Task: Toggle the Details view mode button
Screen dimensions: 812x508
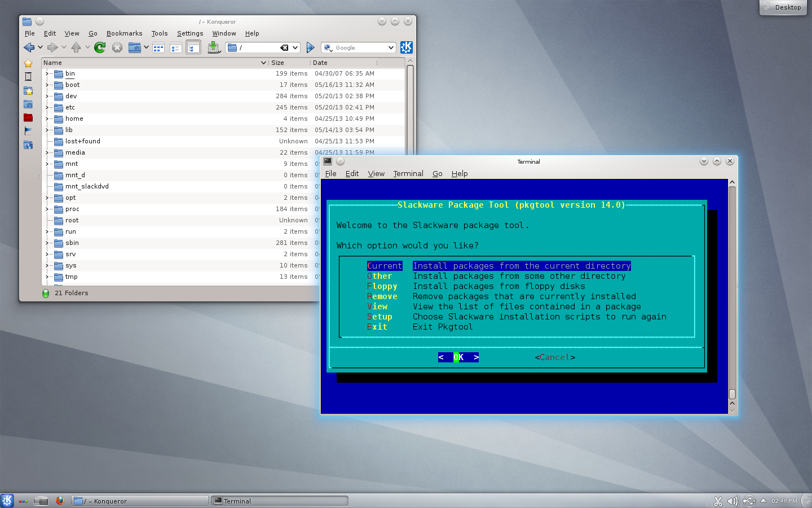Action: point(176,47)
